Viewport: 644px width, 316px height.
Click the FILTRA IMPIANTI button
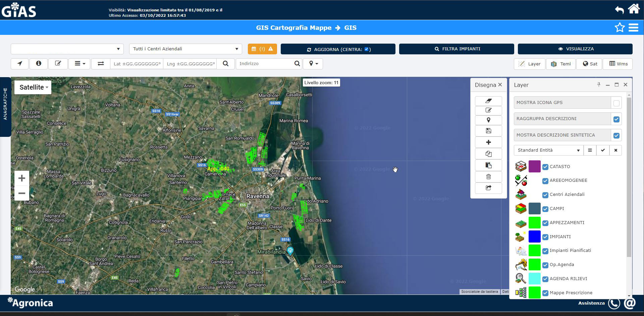(457, 49)
